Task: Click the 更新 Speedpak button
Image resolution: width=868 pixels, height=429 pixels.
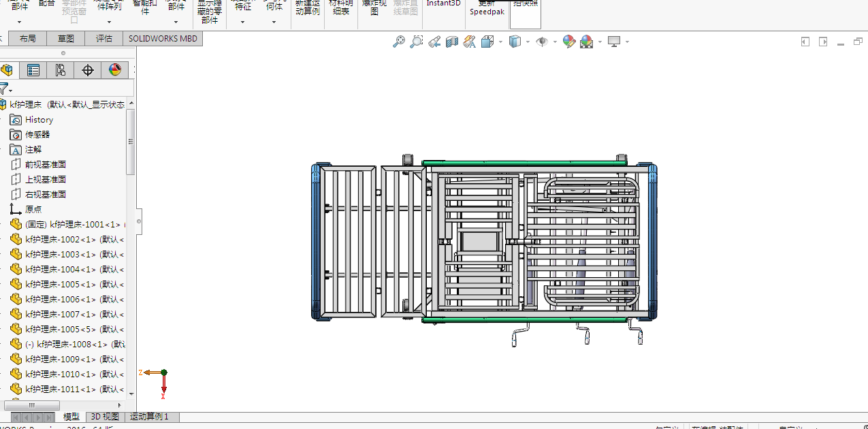Action: tap(487, 7)
